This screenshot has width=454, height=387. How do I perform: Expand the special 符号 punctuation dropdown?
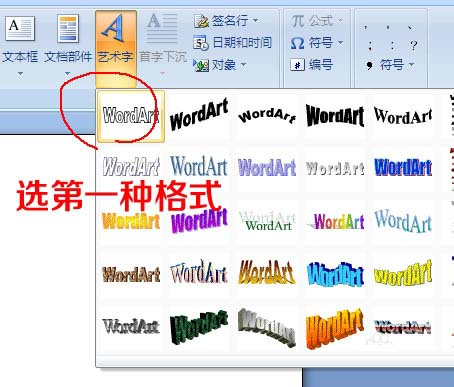coord(411,64)
